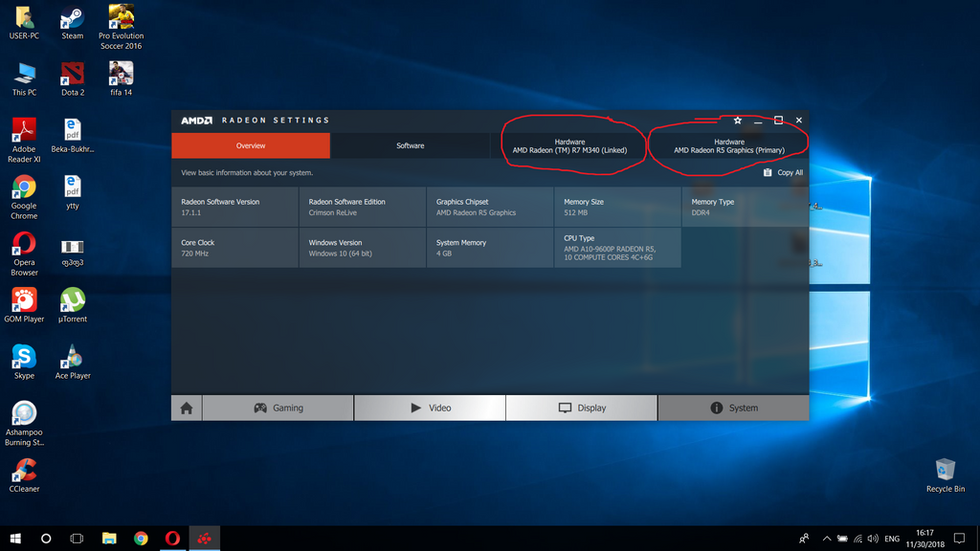The image size is (980, 551).
Task: Open the Wi-Fi network flyout
Action: coord(857,539)
